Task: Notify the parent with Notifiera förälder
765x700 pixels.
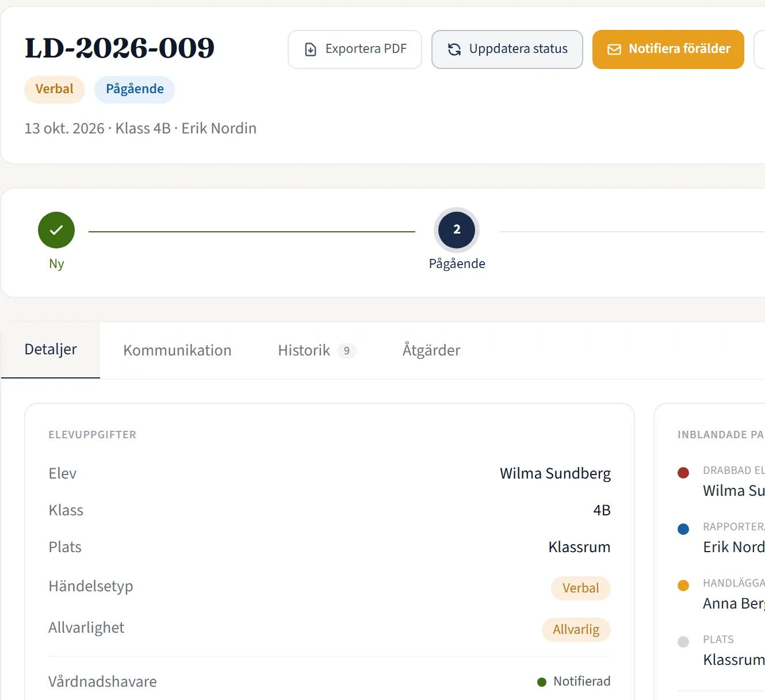Action: [x=668, y=49]
